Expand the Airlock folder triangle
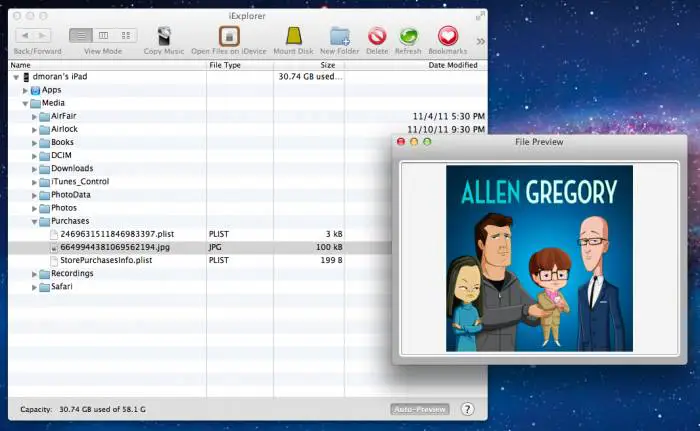The width and height of the screenshot is (700, 431). tap(34, 130)
